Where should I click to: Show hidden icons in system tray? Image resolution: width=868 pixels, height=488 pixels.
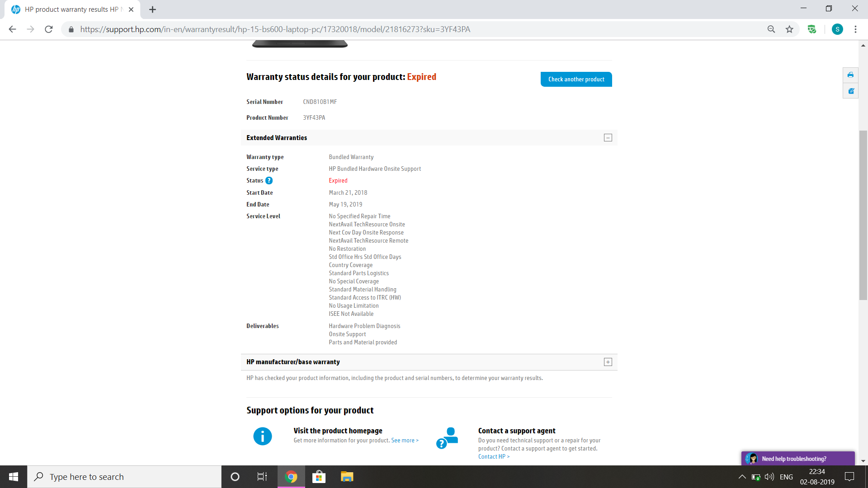(x=741, y=476)
